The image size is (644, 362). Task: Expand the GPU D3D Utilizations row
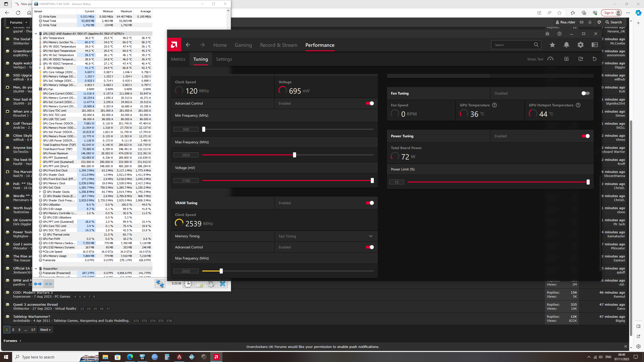[40, 217]
